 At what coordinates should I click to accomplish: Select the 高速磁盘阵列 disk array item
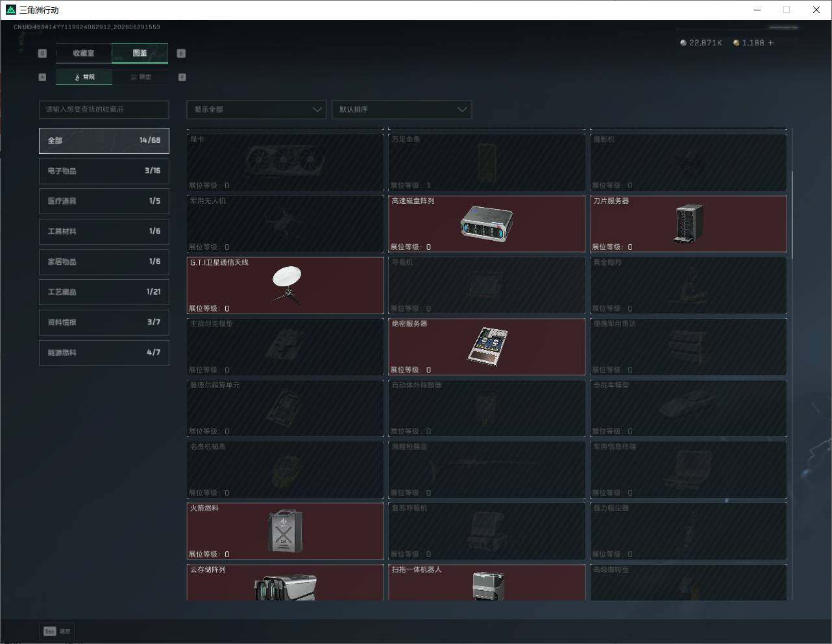coord(487,223)
